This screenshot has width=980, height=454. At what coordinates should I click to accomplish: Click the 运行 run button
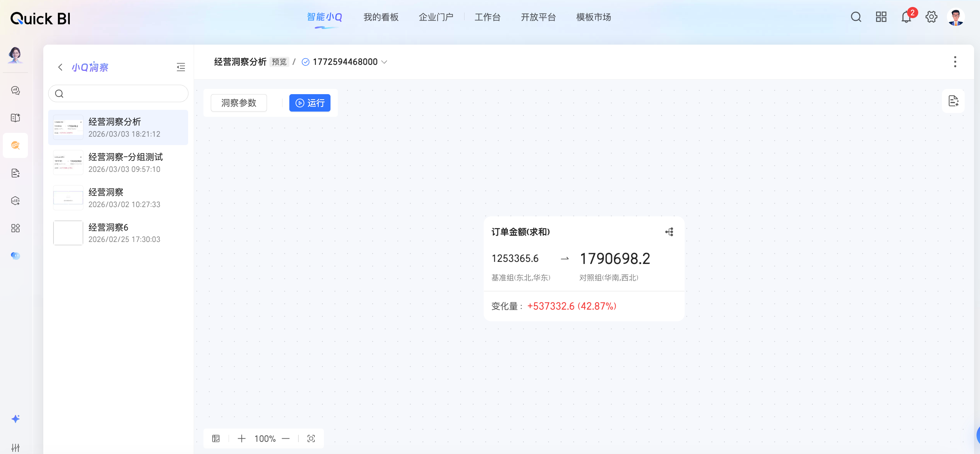(x=310, y=103)
